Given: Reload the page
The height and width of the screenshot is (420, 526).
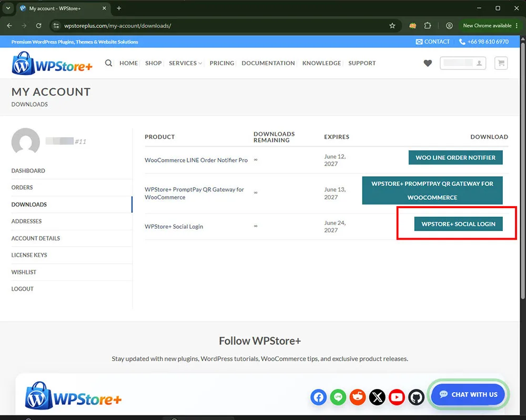Looking at the screenshot, I should 38,26.
